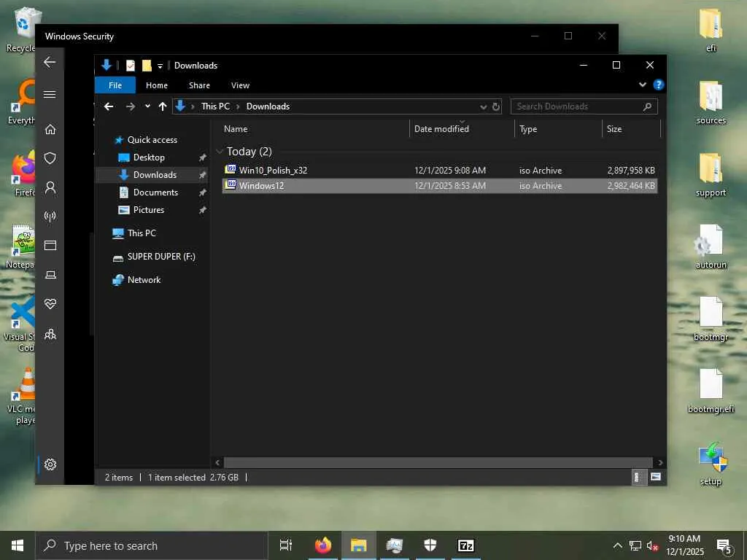747x560 pixels.
Task: Open Virus & threat protection shield icon
Action: tap(50, 158)
